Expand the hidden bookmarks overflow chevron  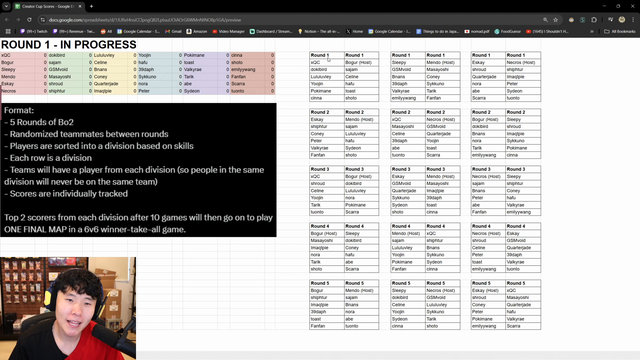tap(592, 31)
